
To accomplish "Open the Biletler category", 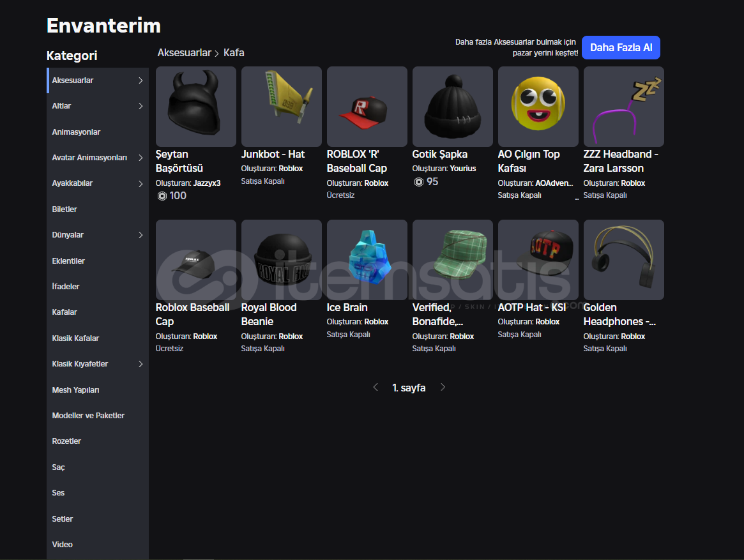I will click(98, 209).
